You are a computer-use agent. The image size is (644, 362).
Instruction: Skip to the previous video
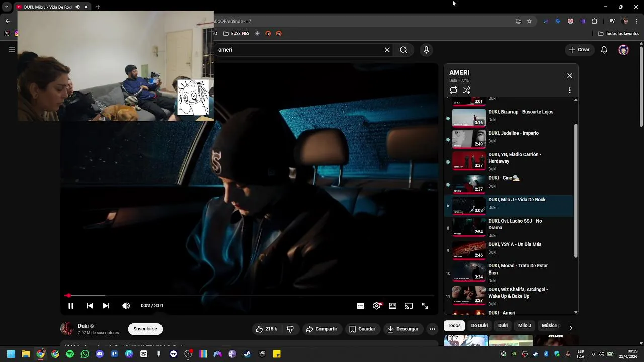(x=90, y=306)
